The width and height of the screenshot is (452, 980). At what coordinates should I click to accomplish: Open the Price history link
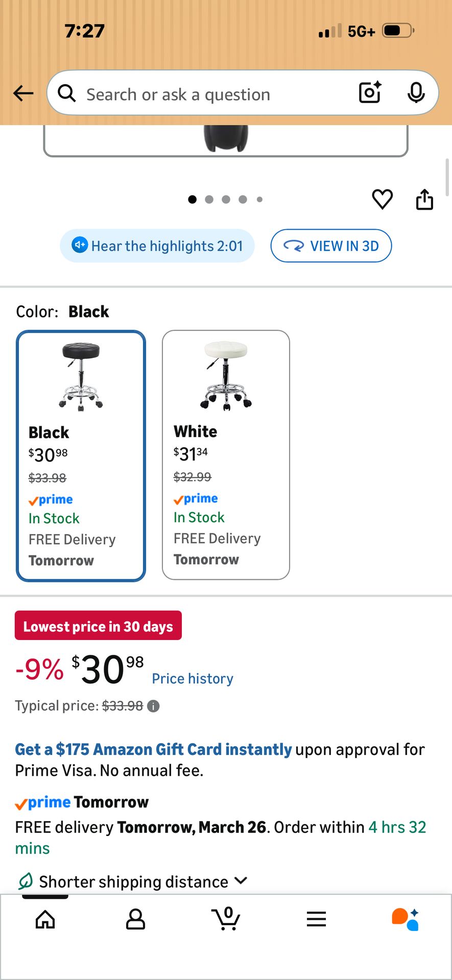pyautogui.click(x=193, y=678)
